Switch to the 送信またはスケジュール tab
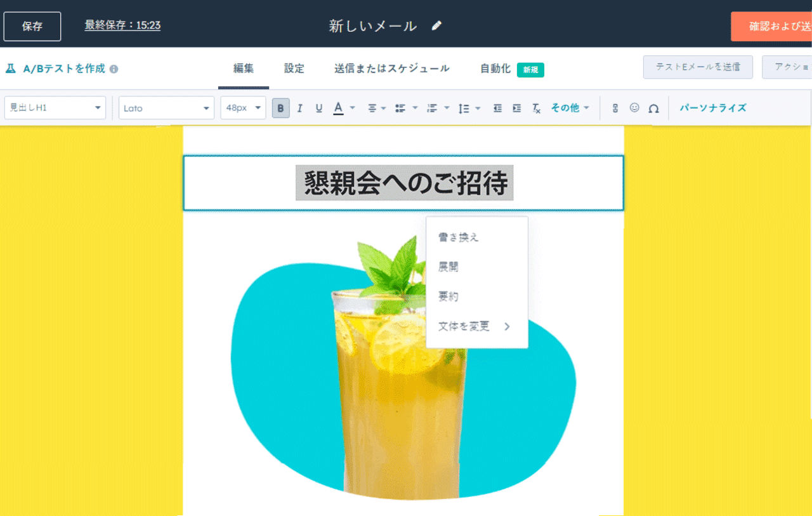Image resolution: width=812 pixels, height=516 pixels. [x=392, y=69]
